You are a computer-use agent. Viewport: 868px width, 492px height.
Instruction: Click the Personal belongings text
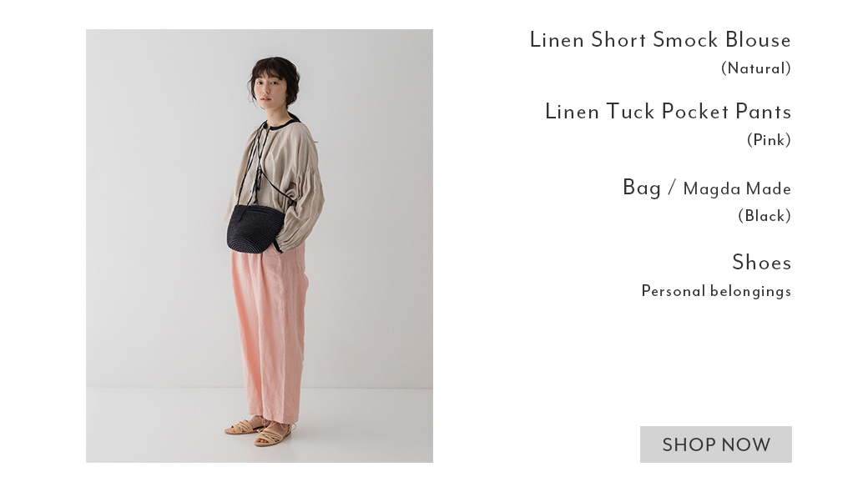[x=716, y=291]
